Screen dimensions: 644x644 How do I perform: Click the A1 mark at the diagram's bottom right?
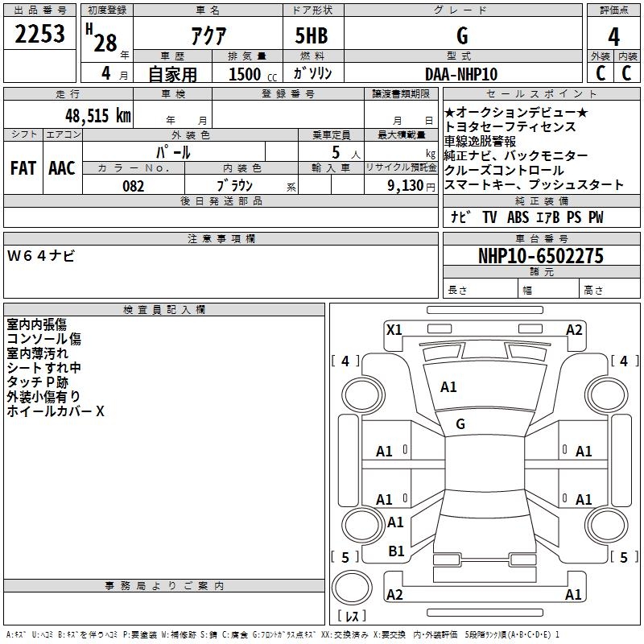pyautogui.click(x=573, y=595)
